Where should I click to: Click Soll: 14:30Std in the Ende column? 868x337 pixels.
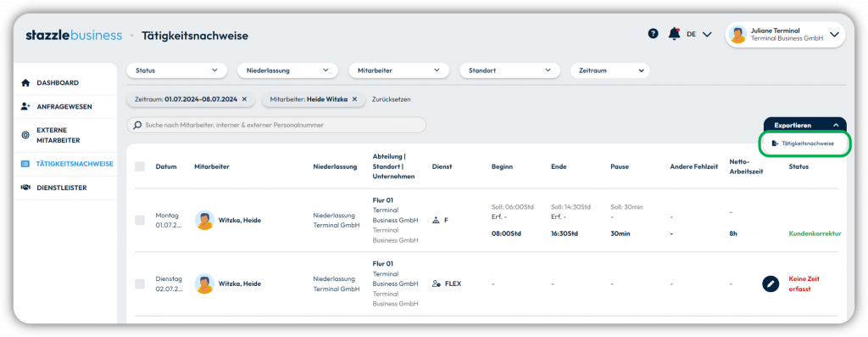pyautogui.click(x=570, y=207)
